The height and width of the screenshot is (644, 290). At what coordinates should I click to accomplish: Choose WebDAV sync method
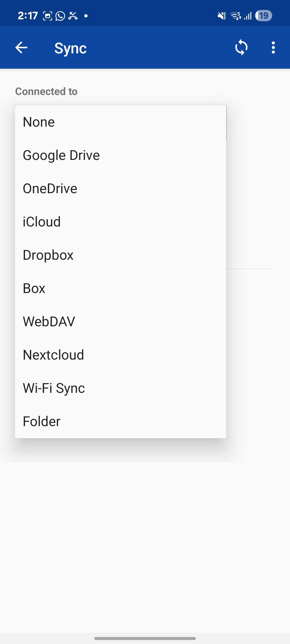click(120, 322)
